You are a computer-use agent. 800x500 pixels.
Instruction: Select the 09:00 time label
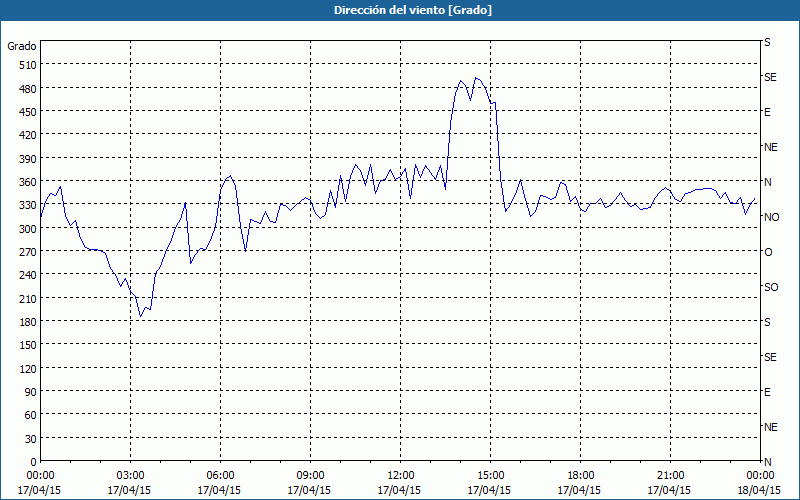(x=310, y=476)
